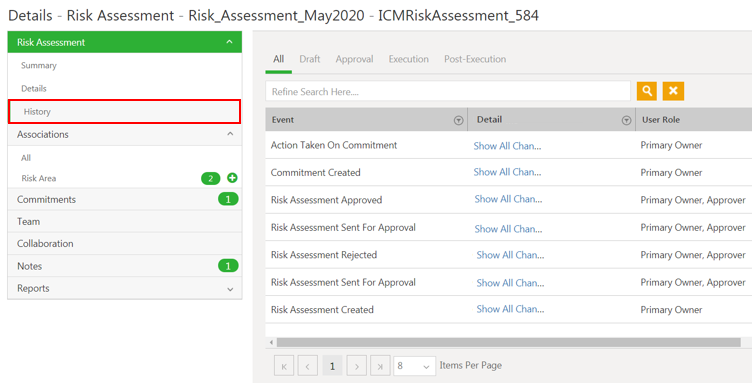Click the Notes count badge
The image size is (756, 384).
pos(228,266)
